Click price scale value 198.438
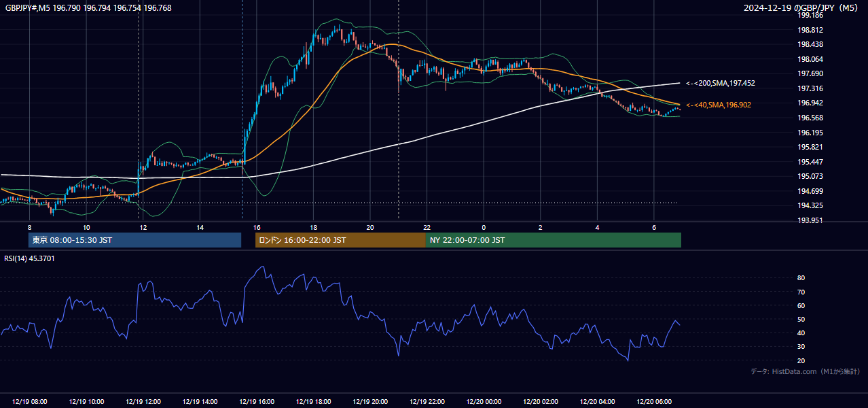The width and height of the screenshot is (868, 408). click(x=812, y=45)
